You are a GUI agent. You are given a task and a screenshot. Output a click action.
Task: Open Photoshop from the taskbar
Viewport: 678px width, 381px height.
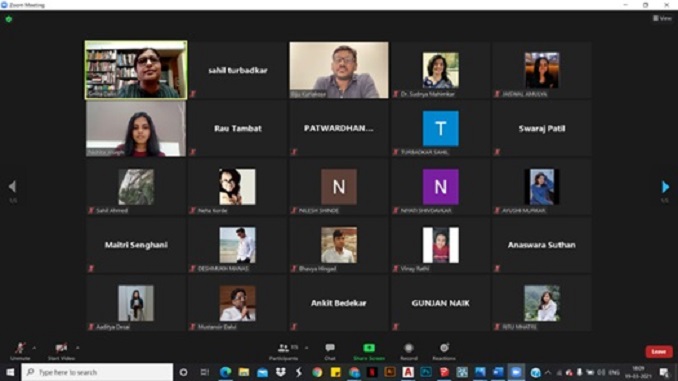[x=426, y=372]
